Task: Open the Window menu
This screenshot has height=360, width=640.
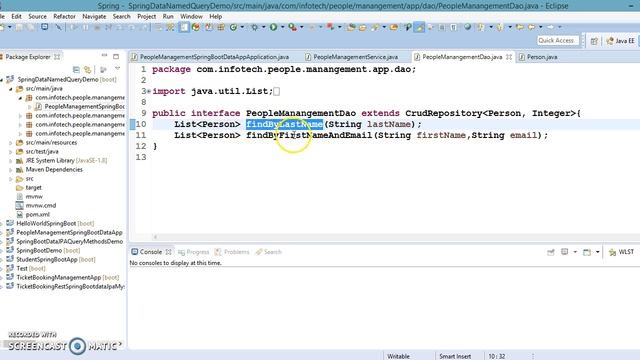Action: coord(191,16)
